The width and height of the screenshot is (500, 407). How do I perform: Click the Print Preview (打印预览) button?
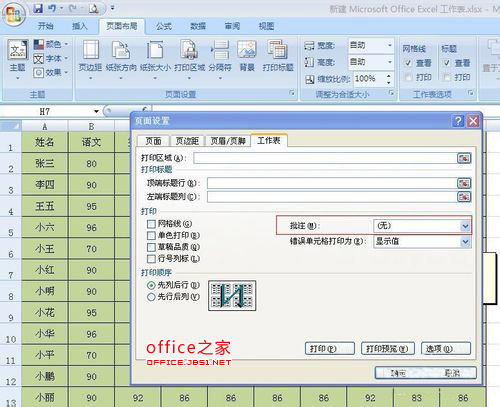[388, 349]
